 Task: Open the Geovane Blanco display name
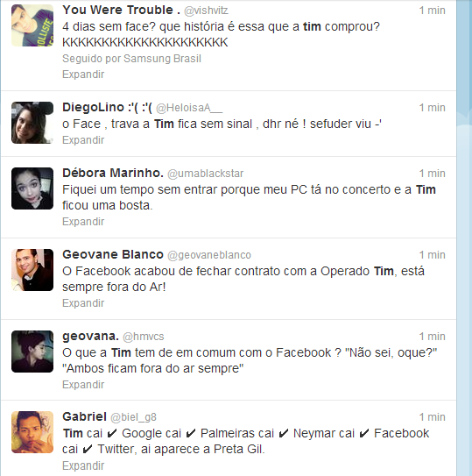113,254
